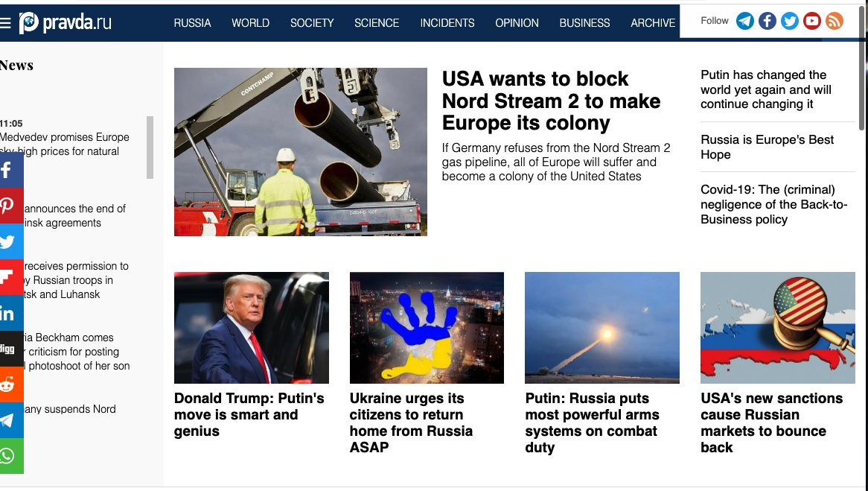Click the Nord Stream pipeline photo
The image size is (868, 491).
301,152
